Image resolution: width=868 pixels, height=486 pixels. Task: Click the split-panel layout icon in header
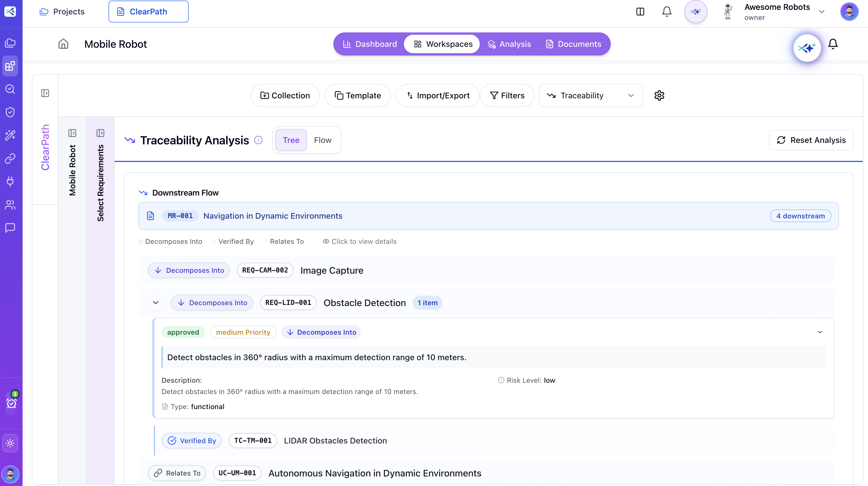[640, 12]
